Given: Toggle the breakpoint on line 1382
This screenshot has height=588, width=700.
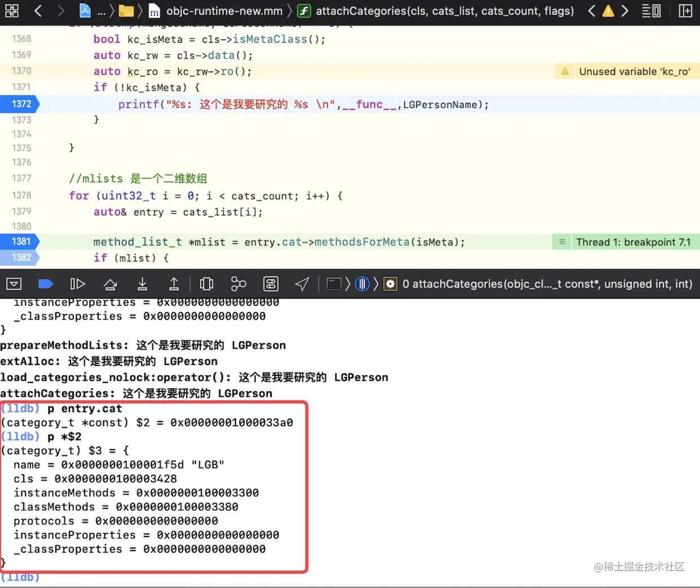Looking at the screenshot, I should 20,257.
